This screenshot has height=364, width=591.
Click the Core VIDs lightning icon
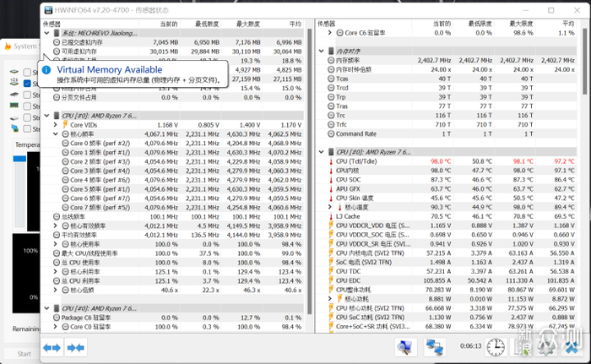pyautogui.click(x=65, y=125)
